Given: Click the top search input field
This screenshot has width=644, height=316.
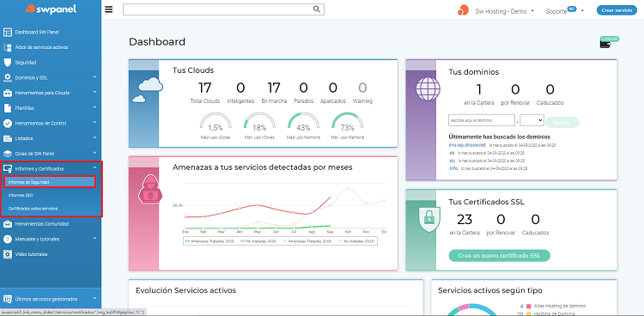Looking at the screenshot, I should [223, 9].
